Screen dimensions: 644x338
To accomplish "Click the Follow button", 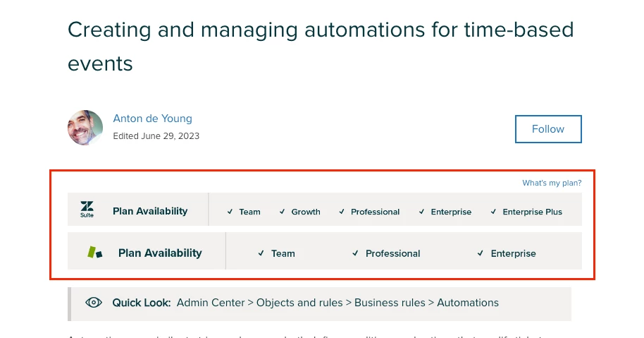I will (548, 129).
